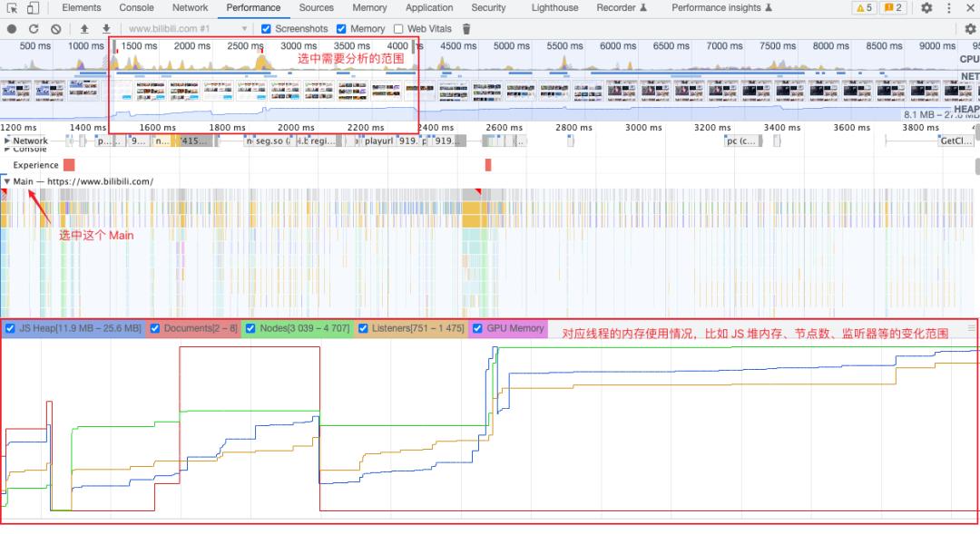Click the collect garbage trash icon

click(466, 29)
